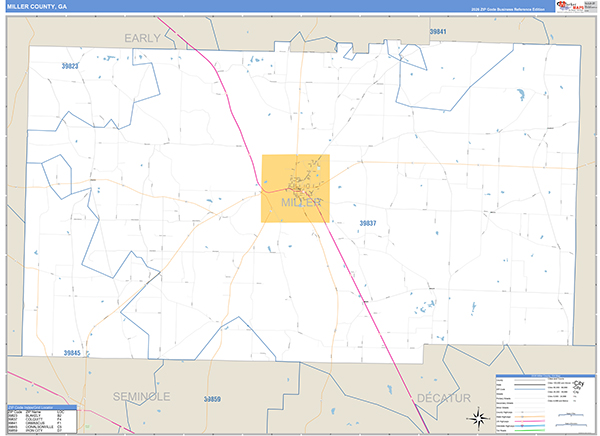Click the ZIP code label 39837

pyautogui.click(x=368, y=223)
